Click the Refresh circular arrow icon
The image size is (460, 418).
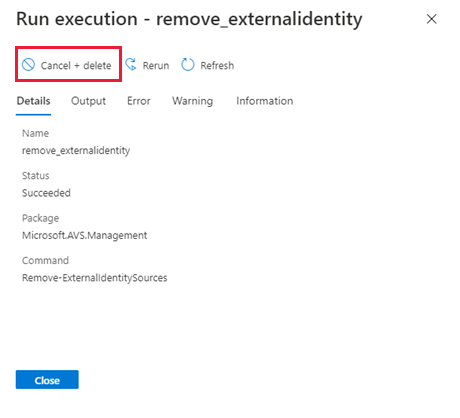click(188, 65)
